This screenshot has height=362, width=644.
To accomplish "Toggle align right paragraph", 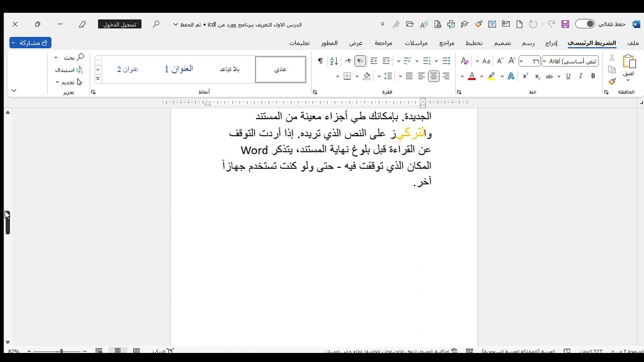I will (x=446, y=76).
